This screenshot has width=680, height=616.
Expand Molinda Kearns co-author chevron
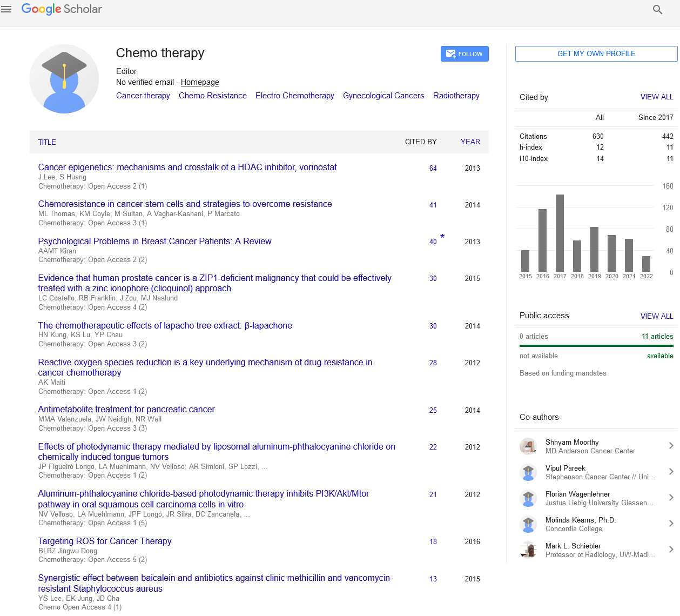point(671,524)
